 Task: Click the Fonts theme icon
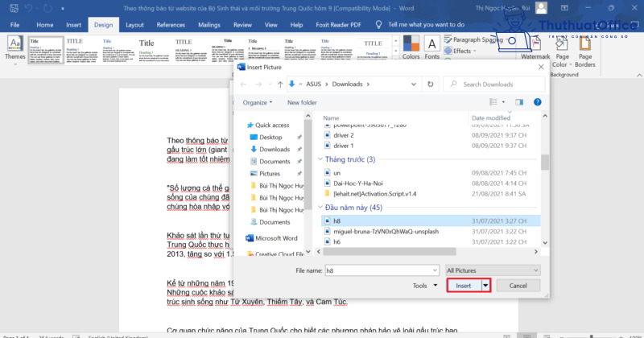click(x=432, y=47)
